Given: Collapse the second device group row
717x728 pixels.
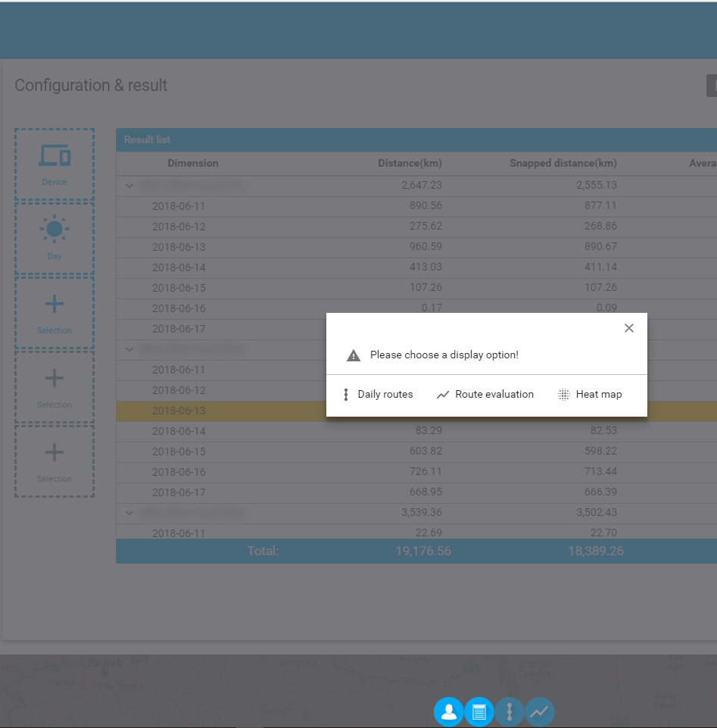Looking at the screenshot, I should 129,349.
